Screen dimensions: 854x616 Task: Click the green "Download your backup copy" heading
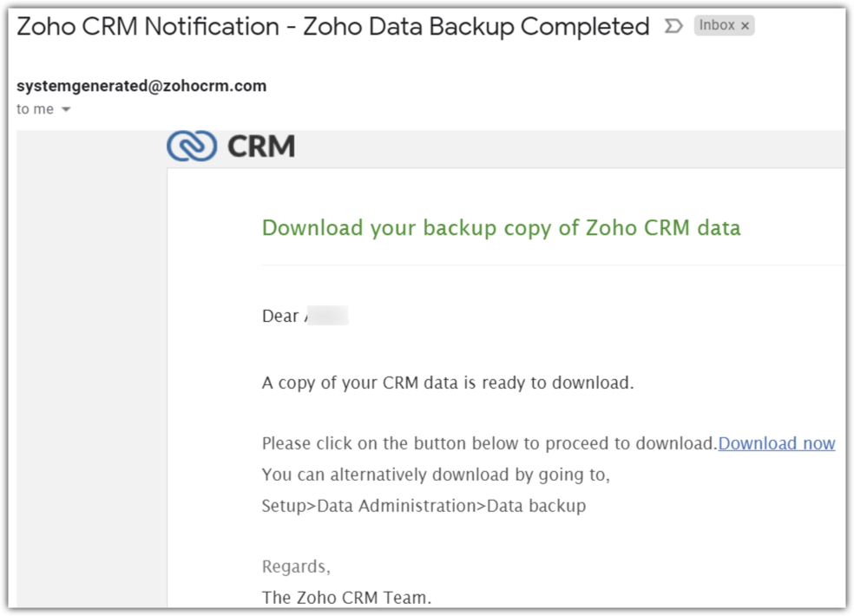pos(501,228)
